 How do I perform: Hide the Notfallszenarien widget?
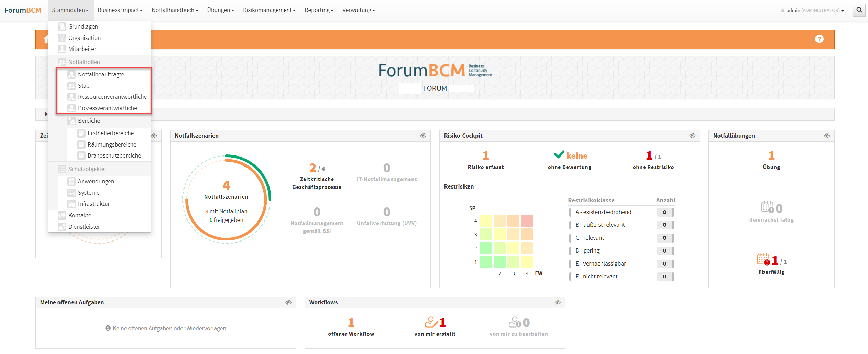pyautogui.click(x=423, y=136)
